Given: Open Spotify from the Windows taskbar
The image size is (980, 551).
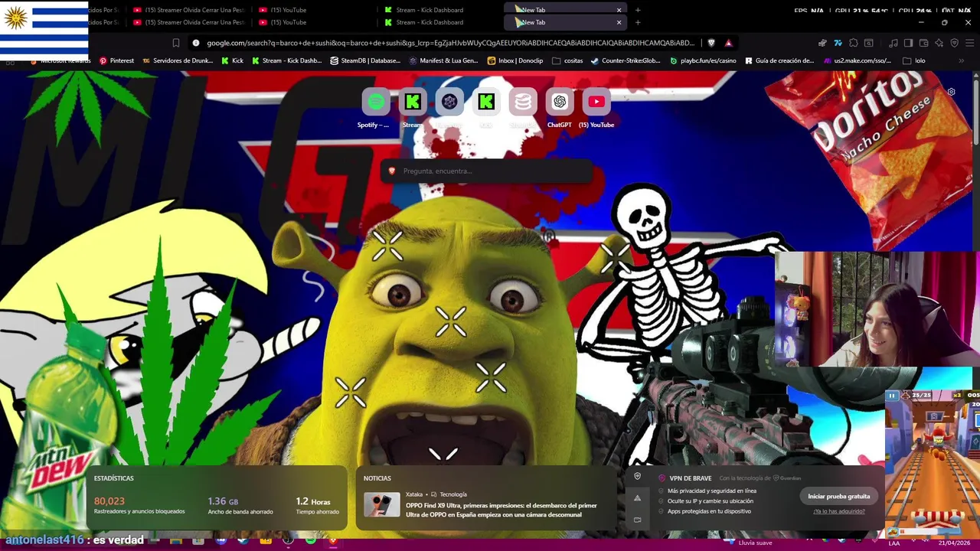Looking at the screenshot, I should pos(311,541).
